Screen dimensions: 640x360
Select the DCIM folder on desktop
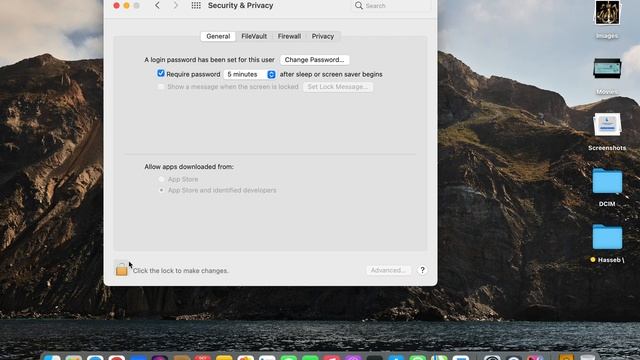(607, 181)
